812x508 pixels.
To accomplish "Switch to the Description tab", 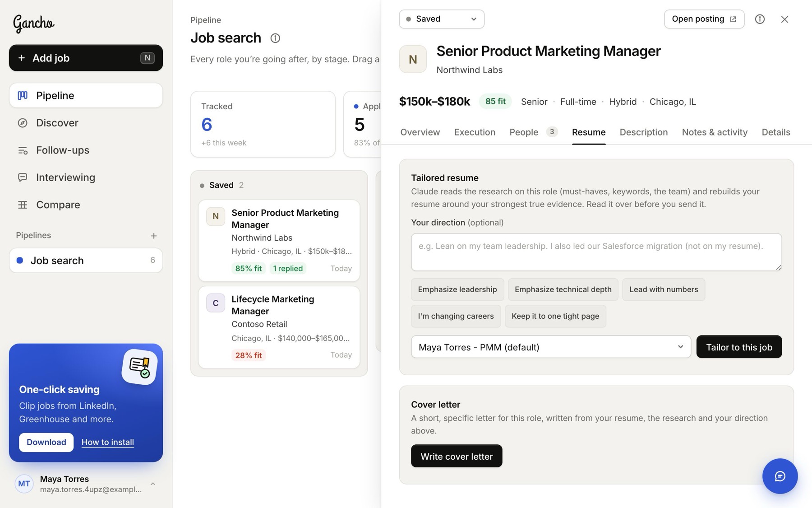I will click(643, 132).
